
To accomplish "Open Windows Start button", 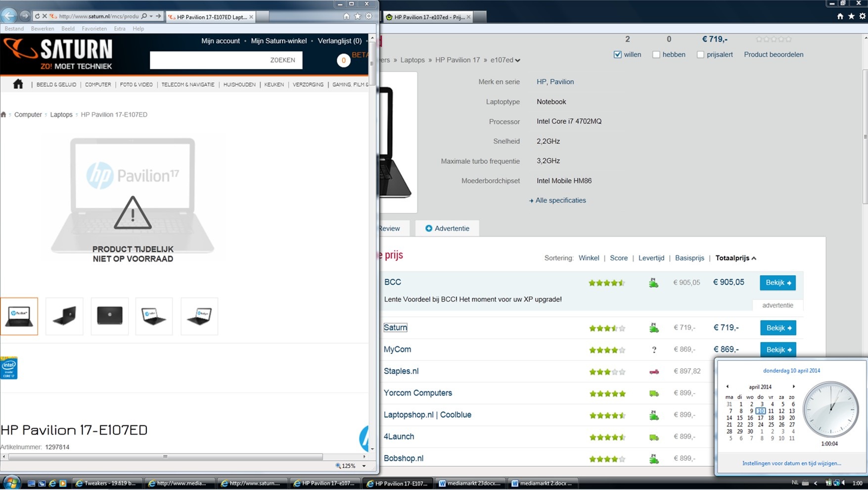I will pos(11,483).
